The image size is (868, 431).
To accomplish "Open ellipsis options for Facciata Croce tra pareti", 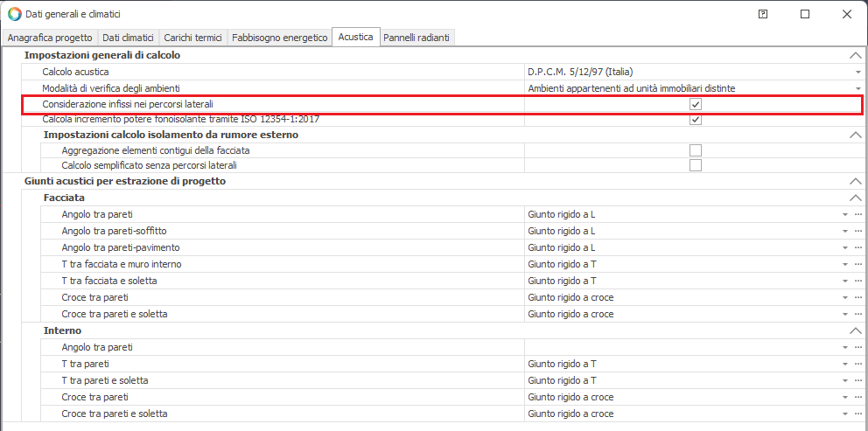I will [857, 297].
